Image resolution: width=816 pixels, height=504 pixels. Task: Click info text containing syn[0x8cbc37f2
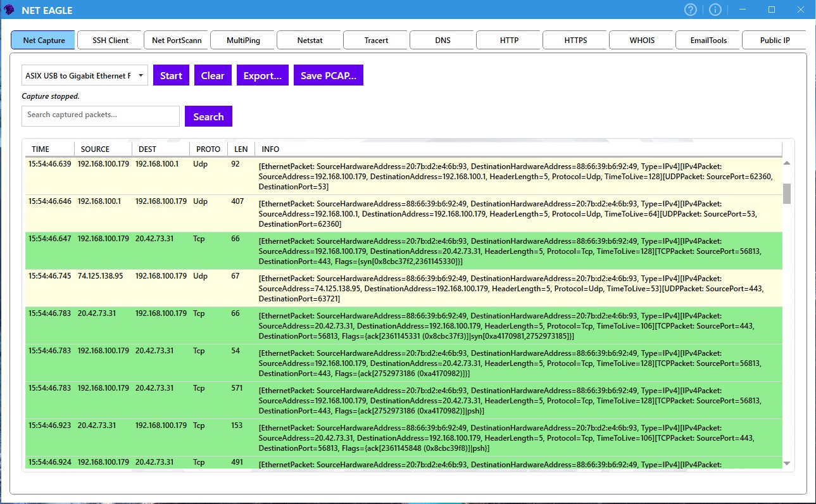coord(510,251)
